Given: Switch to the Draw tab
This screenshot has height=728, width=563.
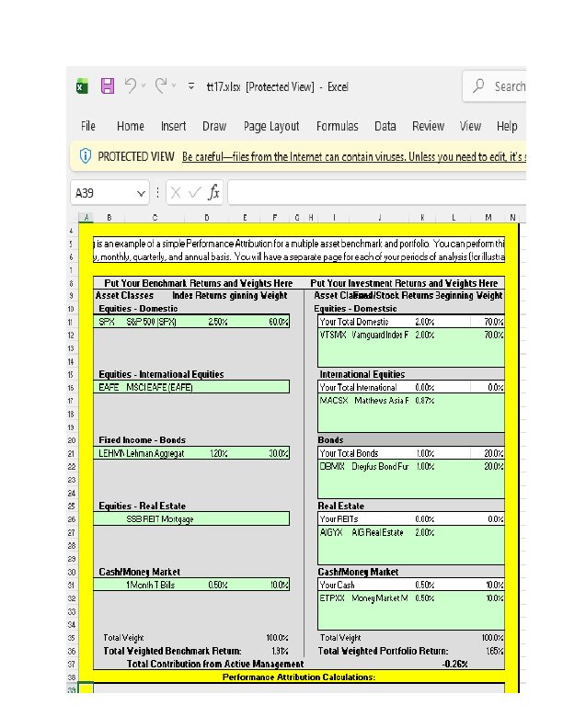Looking at the screenshot, I should coord(214,126).
